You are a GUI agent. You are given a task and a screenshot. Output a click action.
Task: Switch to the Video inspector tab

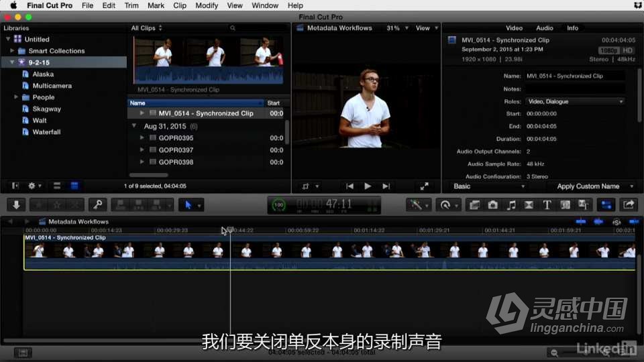tap(515, 28)
